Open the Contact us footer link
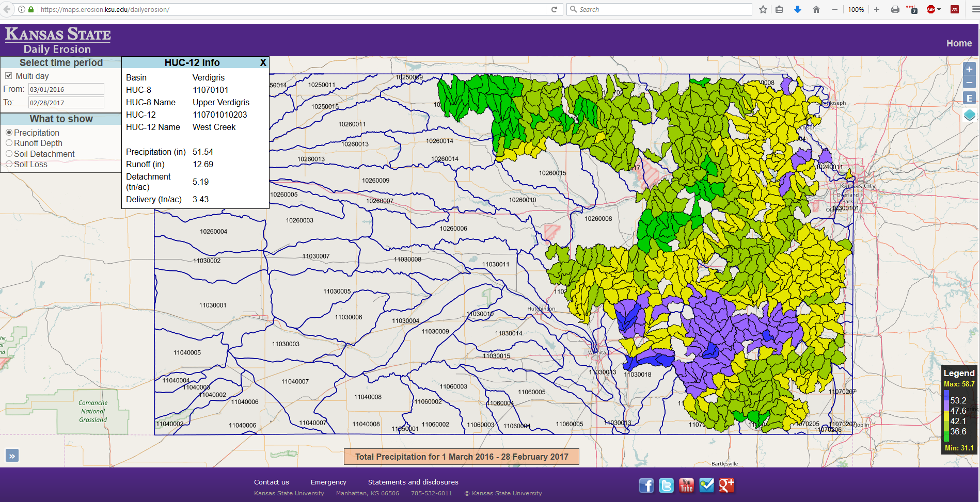980x502 pixels. pos(272,482)
